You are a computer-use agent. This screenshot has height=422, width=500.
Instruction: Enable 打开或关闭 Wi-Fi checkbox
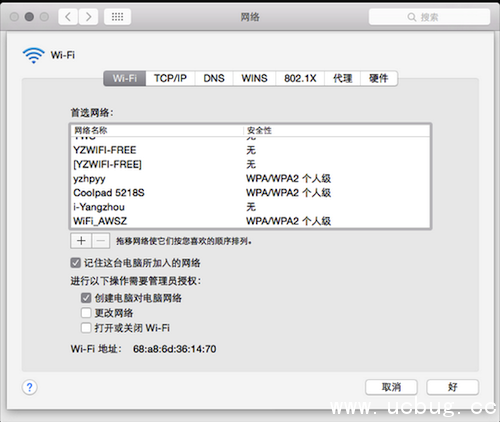click(x=86, y=328)
